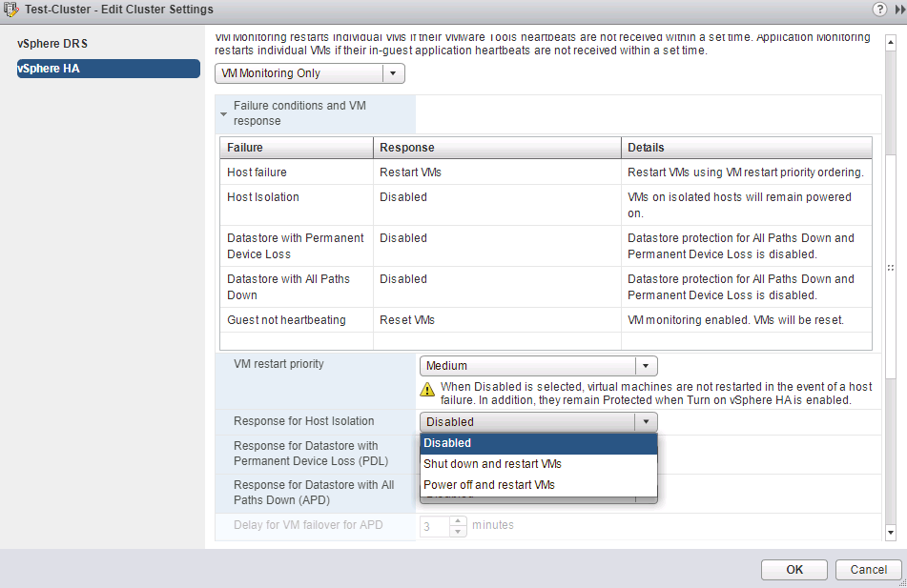Click the VM restart priority label
907x588 pixels.
tap(278, 364)
